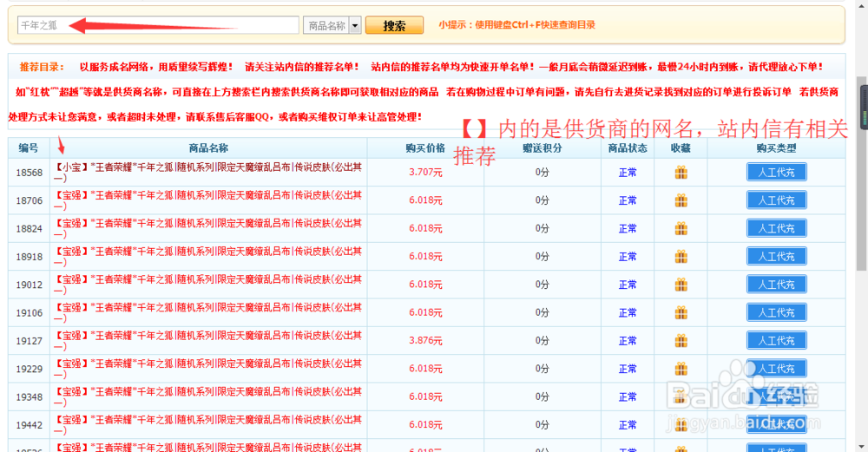The height and width of the screenshot is (452, 868).
Task: Click product name link for item 19127
Action: pyautogui.click(x=207, y=340)
